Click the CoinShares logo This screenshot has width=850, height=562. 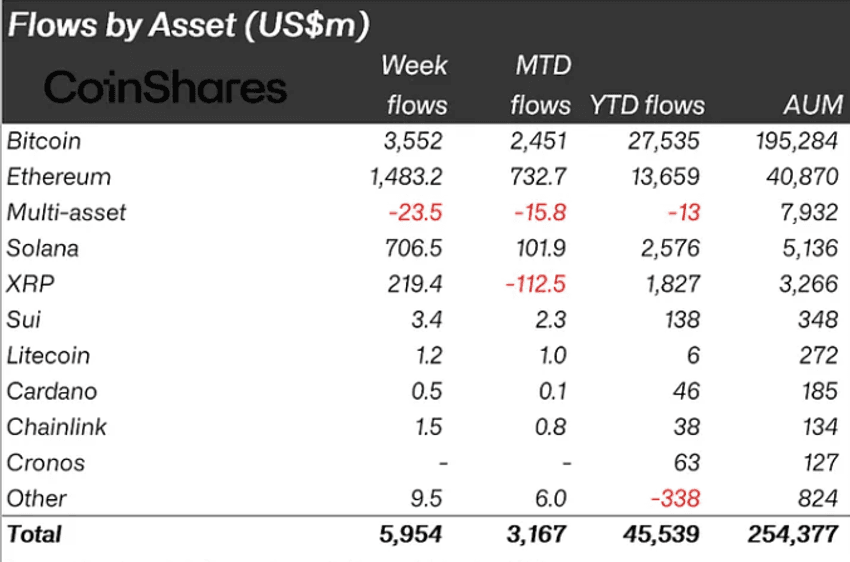(x=165, y=88)
